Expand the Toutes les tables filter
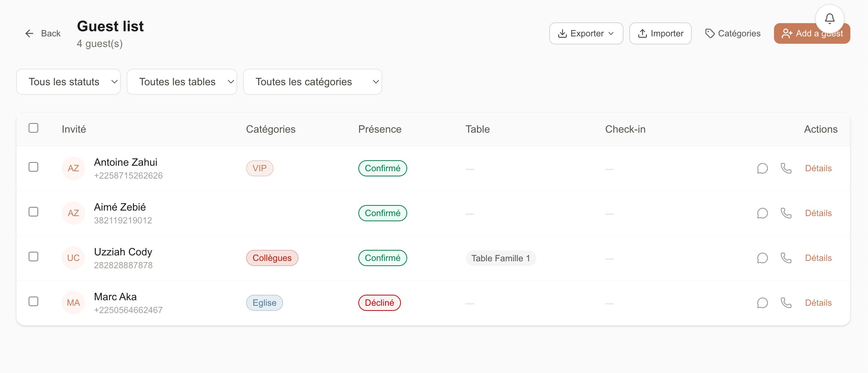Viewport: 868px width, 373px height. 182,82
